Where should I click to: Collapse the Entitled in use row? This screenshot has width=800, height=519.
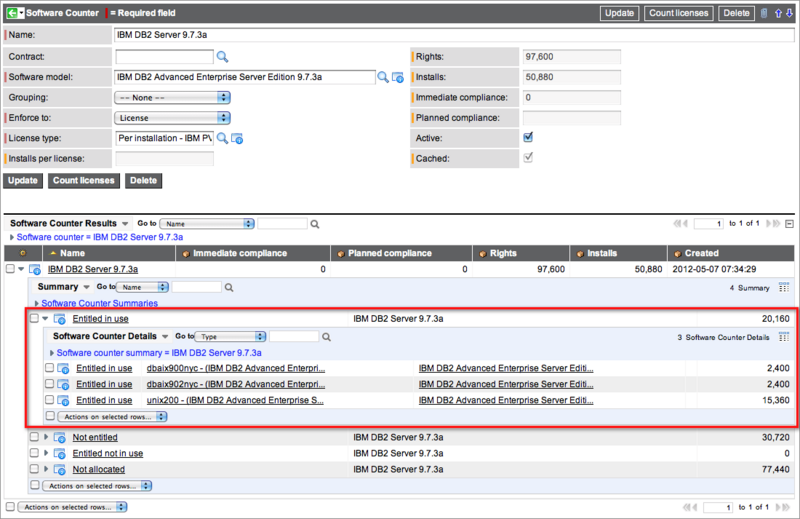tap(45, 318)
